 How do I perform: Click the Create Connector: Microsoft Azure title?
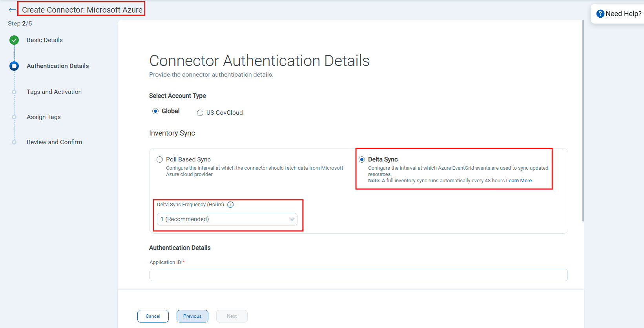(x=82, y=10)
